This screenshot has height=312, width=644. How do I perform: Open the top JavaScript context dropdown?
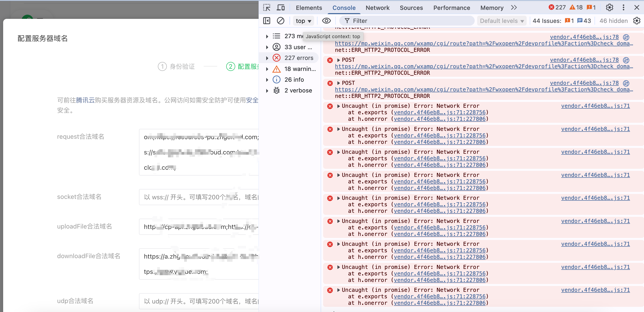[x=303, y=21]
